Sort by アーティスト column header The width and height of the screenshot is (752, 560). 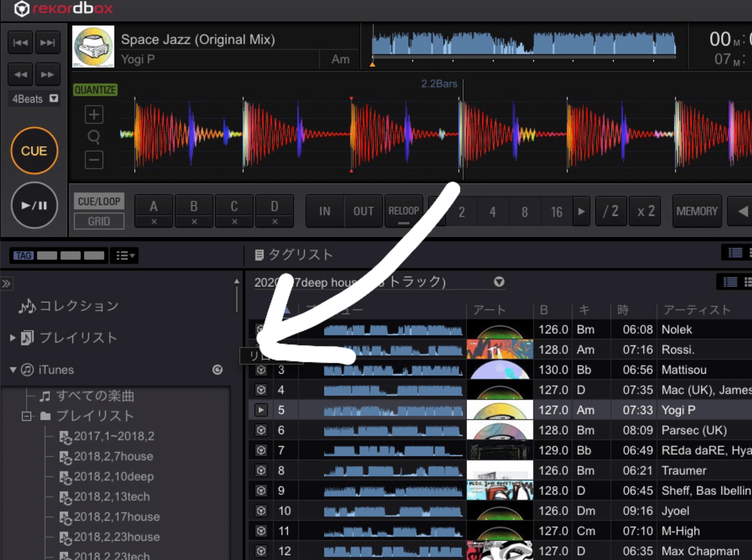[x=697, y=310]
